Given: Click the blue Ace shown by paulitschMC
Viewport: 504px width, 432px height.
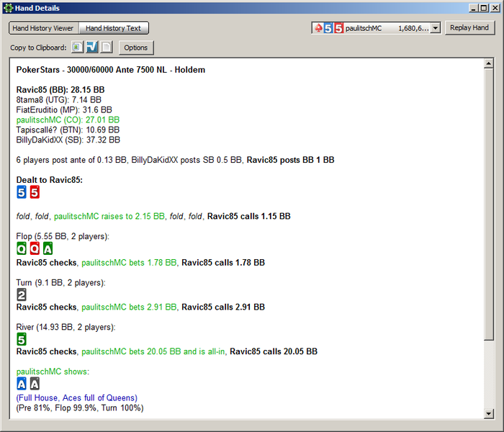Looking at the screenshot, I should [22, 384].
